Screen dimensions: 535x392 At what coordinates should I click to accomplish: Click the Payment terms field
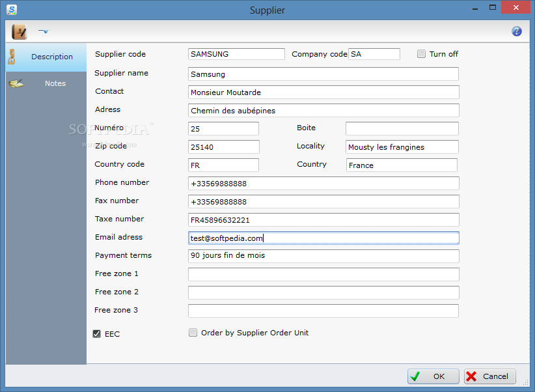point(323,256)
